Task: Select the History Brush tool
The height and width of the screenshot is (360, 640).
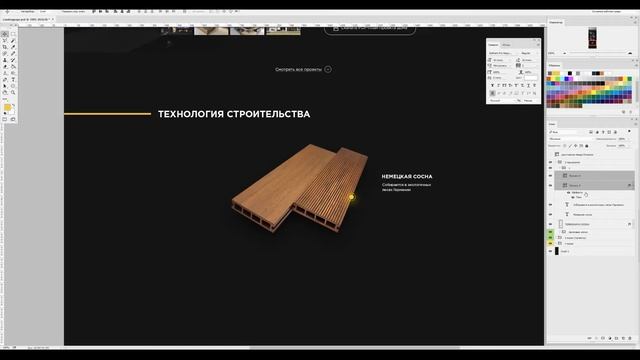Action: 13,60
